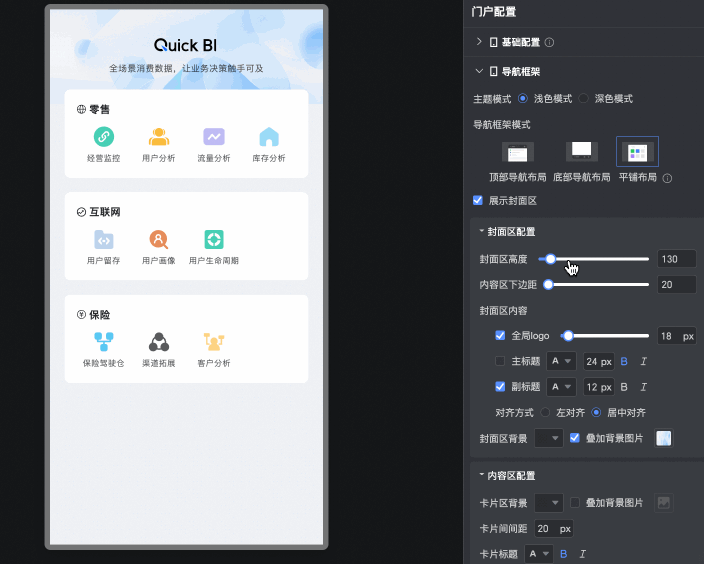Open the 保险驾驶舱 hierarchy icon

pyautogui.click(x=104, y=342)
